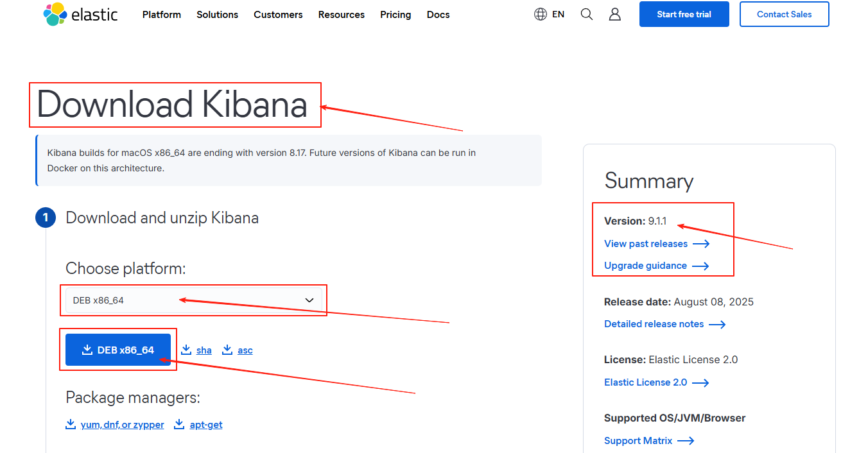Open the search magnifier icon
Screen dimensions: 868x453
[587, 14]
